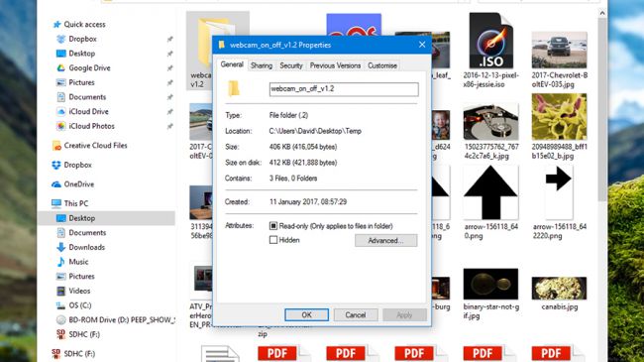Open Dropbox under Quick access
This screenshot has width=644, height=362.
coord(82,39)
